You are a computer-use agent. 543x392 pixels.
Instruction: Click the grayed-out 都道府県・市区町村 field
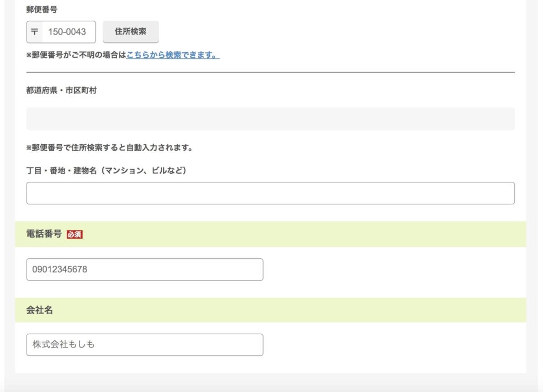click(x=270, y=119)
